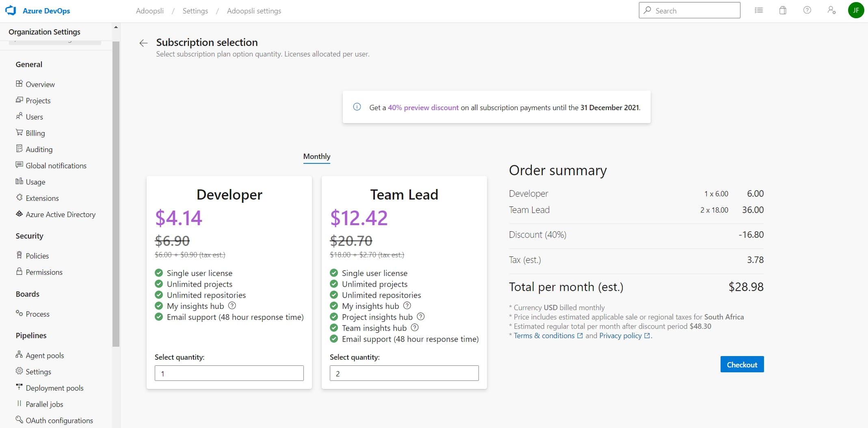This screenshot has width=868, height=428.
Task: Open the Billing settings page
Action: coord(35,133)
